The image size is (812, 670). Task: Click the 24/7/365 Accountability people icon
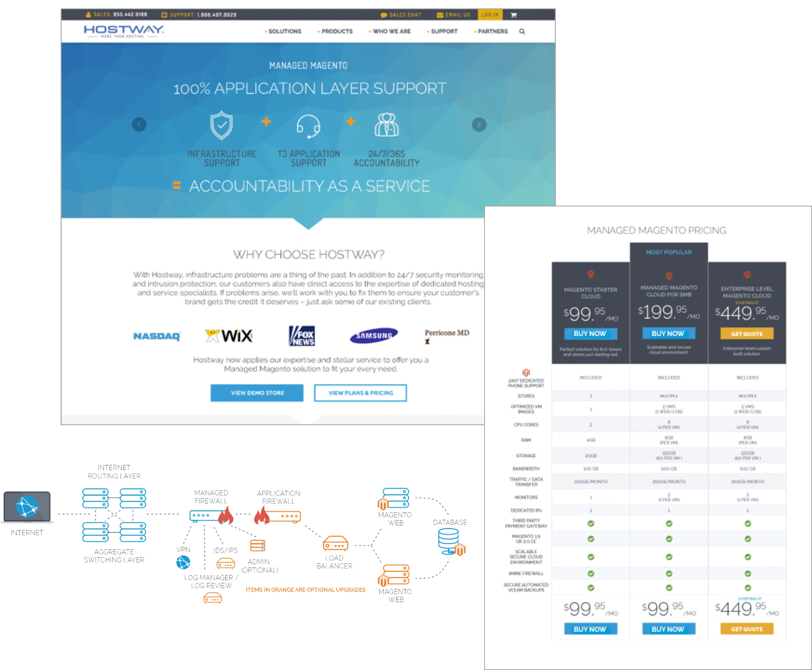[x=386, y=125]
